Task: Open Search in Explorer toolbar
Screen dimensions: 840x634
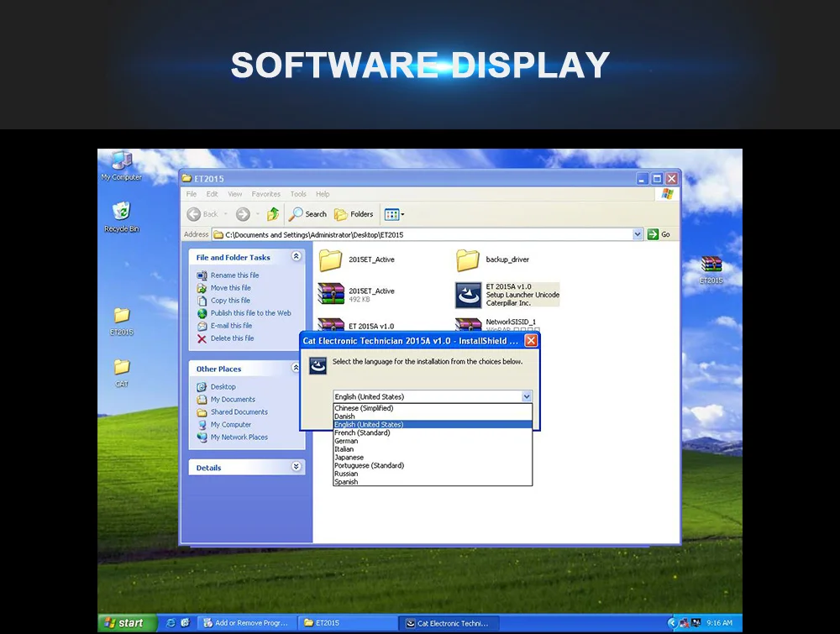Action: pyautogui.click(x=307, y=214)
